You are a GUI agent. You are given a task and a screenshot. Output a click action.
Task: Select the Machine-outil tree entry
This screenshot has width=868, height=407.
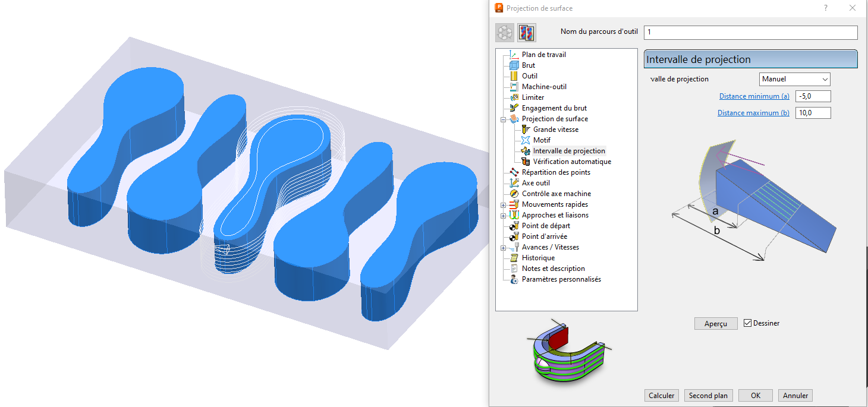click(x=543, y=87)
